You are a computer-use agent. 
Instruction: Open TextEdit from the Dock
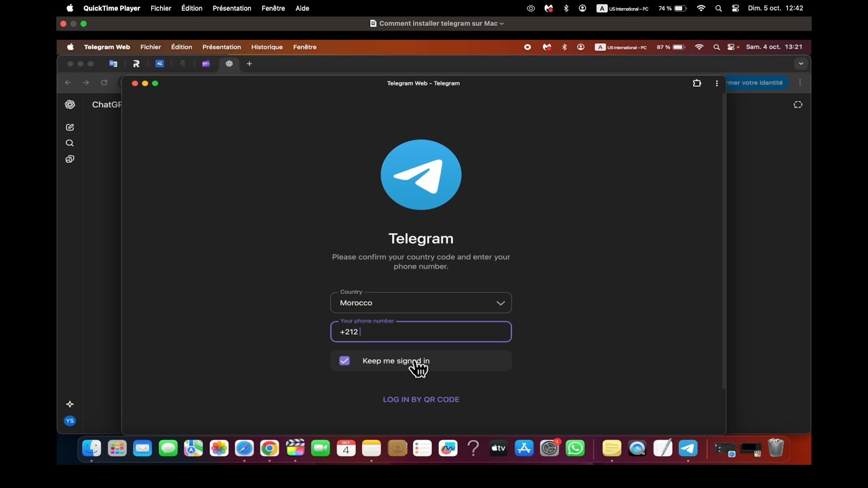point(663,448)
